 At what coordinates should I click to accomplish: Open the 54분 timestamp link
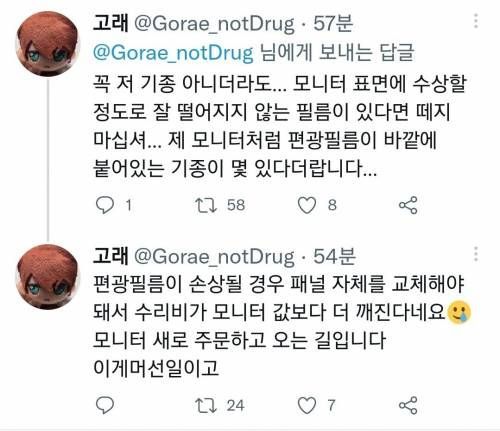click(x=334, y=256)
